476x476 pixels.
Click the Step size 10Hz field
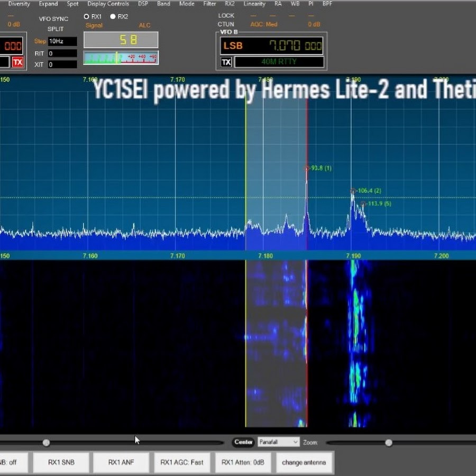[62, 41]
